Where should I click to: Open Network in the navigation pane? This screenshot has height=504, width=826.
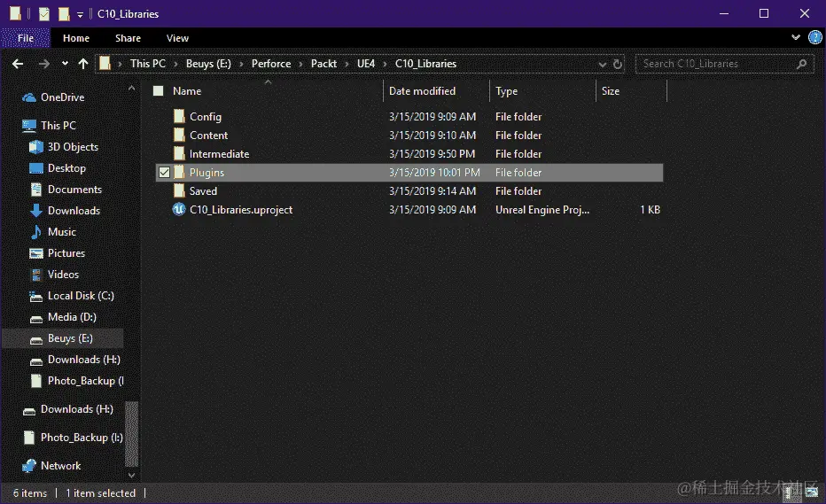tap(51, 466)
